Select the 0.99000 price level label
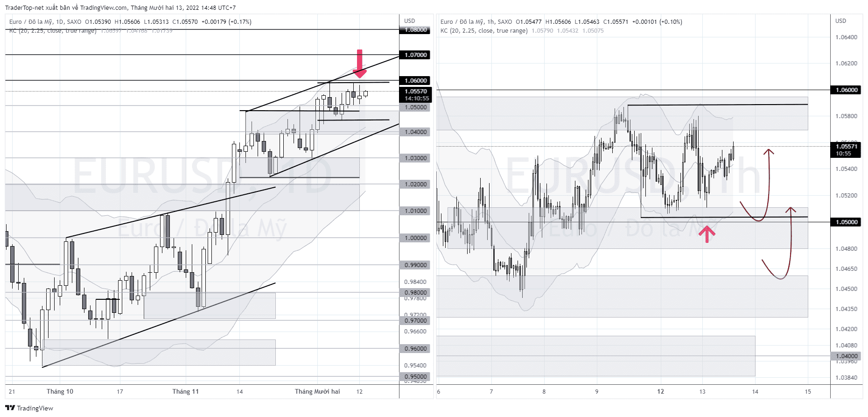 [415, 265]
